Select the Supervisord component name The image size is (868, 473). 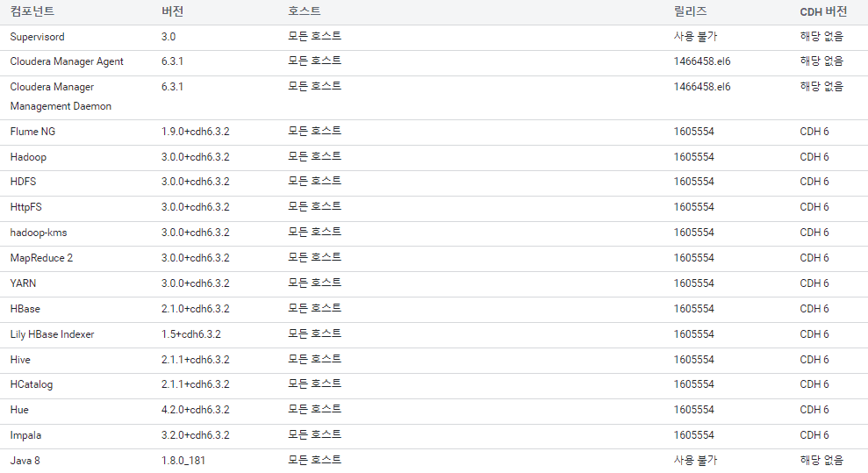(37, 37)
